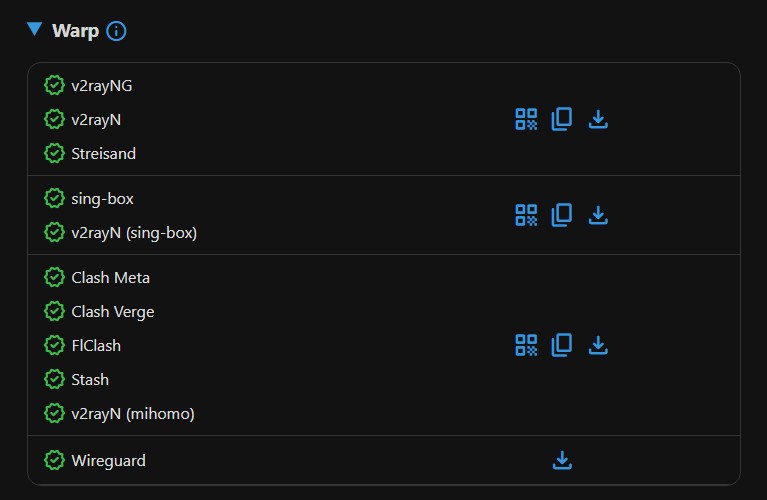Click the check mark beside FlClash
The height and width of the screenshot is (500, 767).
(x=54, y=345)
